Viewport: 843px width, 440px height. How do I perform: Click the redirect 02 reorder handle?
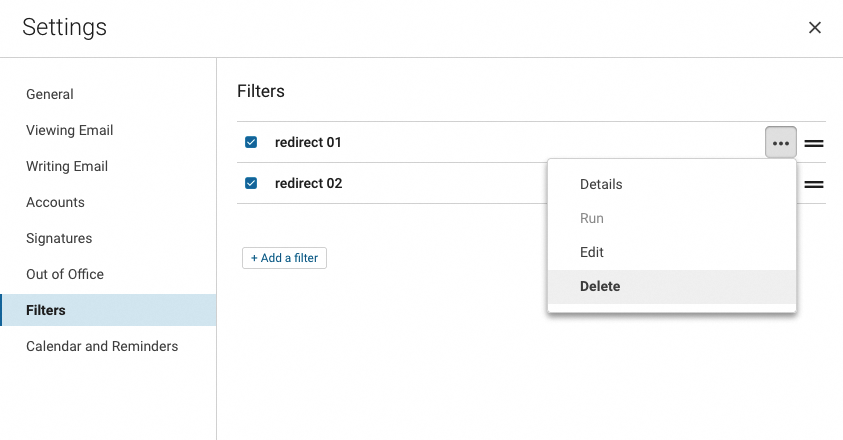814,184
